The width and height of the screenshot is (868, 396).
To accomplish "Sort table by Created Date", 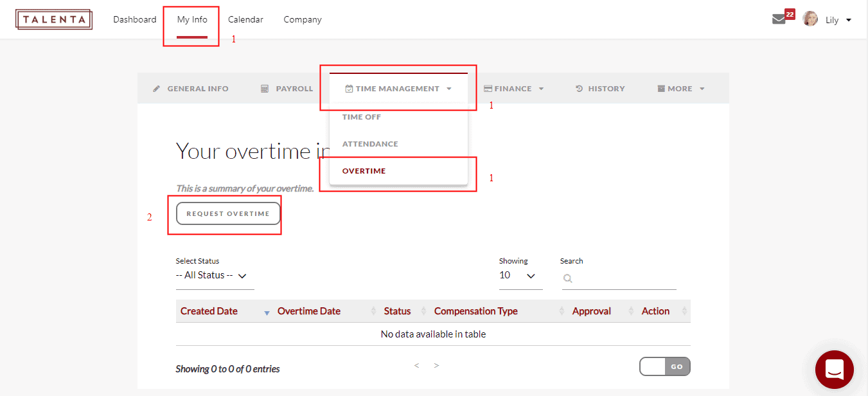I will (x=209, y=311).
